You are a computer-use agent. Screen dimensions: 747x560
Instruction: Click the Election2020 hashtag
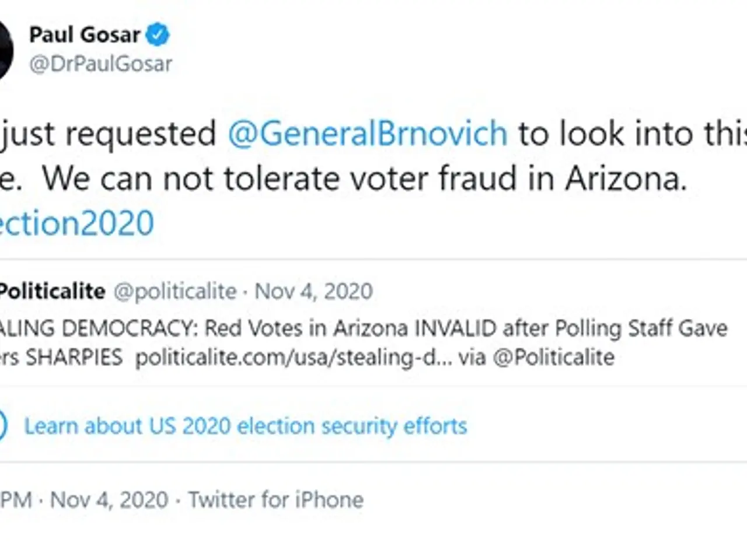[76, 223]
